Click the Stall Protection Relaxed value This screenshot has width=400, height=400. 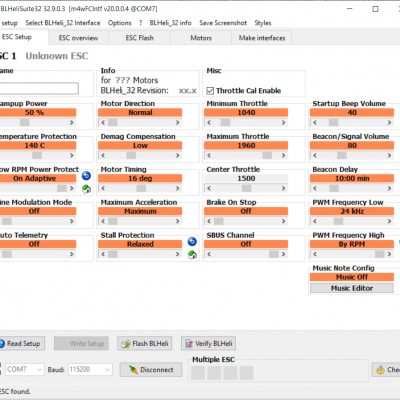(140, 244)
